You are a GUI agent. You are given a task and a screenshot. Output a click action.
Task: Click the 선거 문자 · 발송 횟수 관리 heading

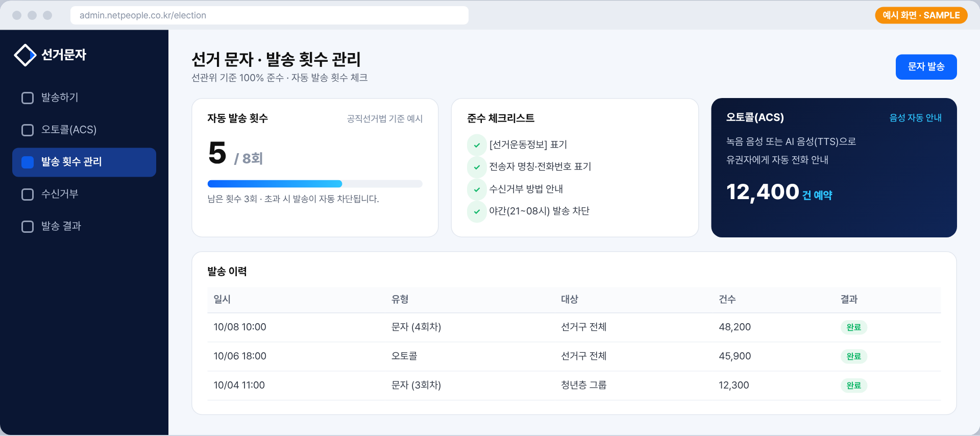coord(276,60)
